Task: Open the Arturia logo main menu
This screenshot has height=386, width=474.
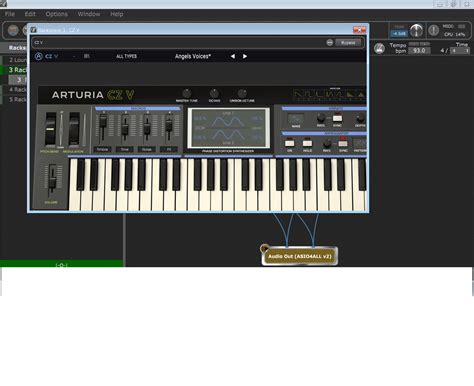Action: point(39,56)
